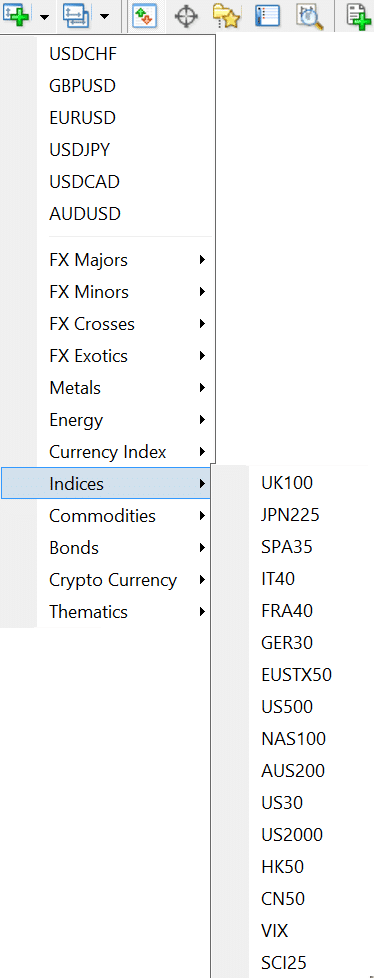This screenshot has height=978, width=374.
Task: Open the dropdown arrow beside Profiles
Action: (104, 16)
